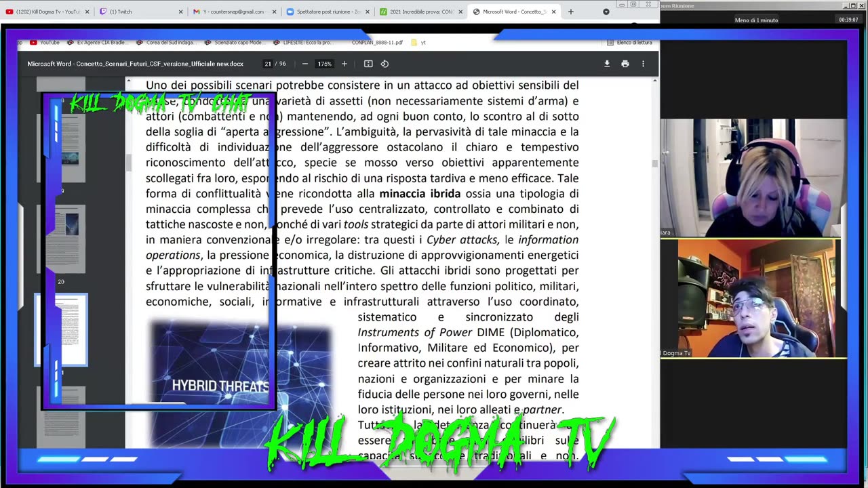
Task: Click the fit to page icon
Action: point(368,64)
